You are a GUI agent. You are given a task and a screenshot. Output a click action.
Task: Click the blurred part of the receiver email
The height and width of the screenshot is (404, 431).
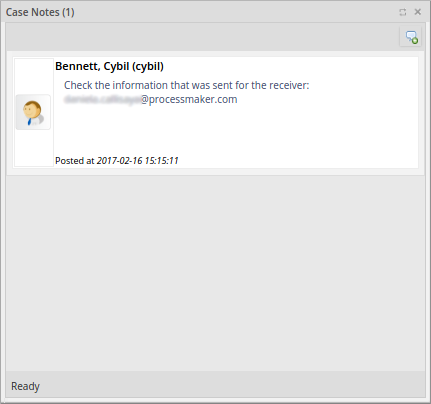pos(102,100)
